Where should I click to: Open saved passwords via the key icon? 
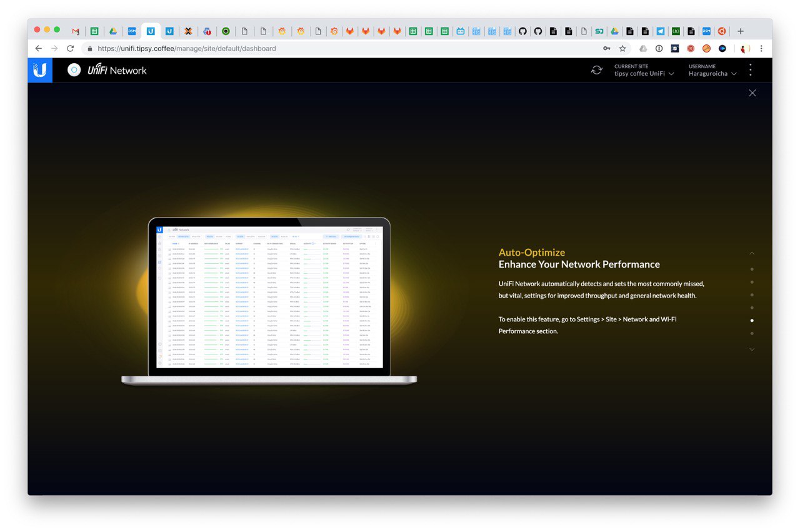pos(606,48)
